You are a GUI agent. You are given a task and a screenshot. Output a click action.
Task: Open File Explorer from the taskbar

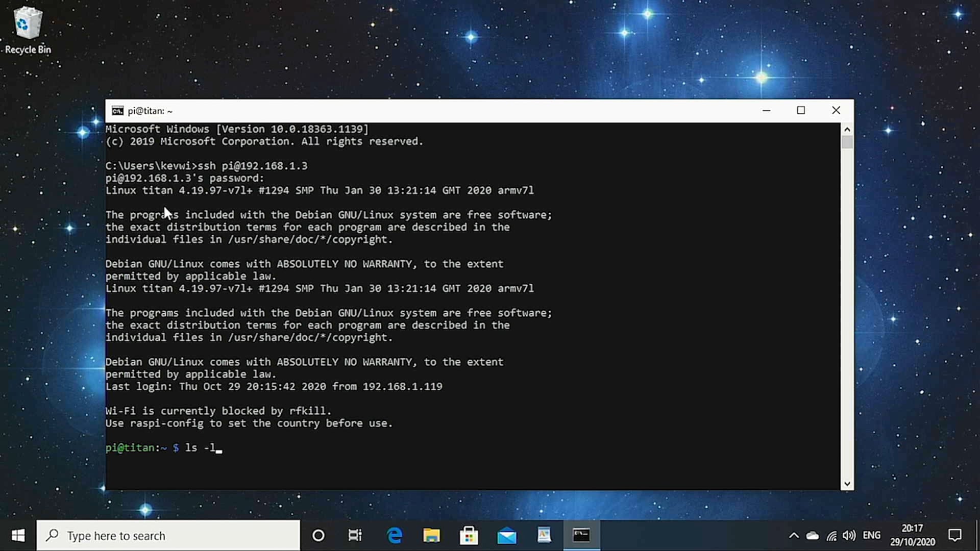click(x=431, y=535)
